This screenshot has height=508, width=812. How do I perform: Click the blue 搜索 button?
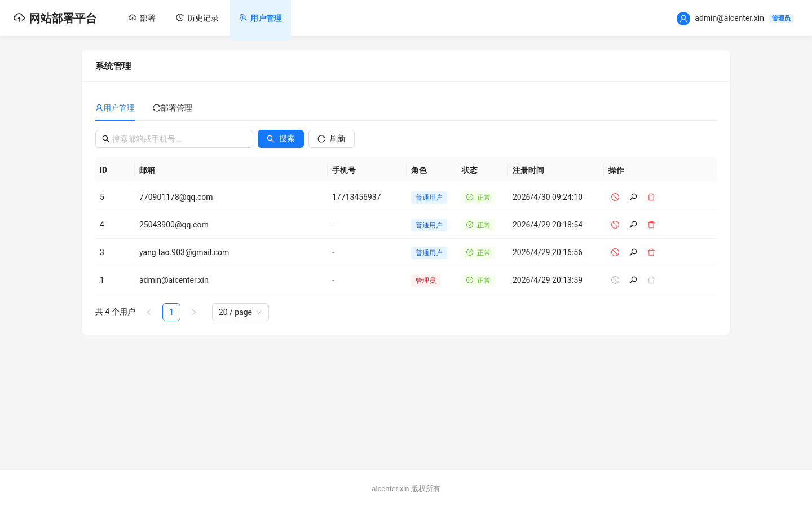281,139
